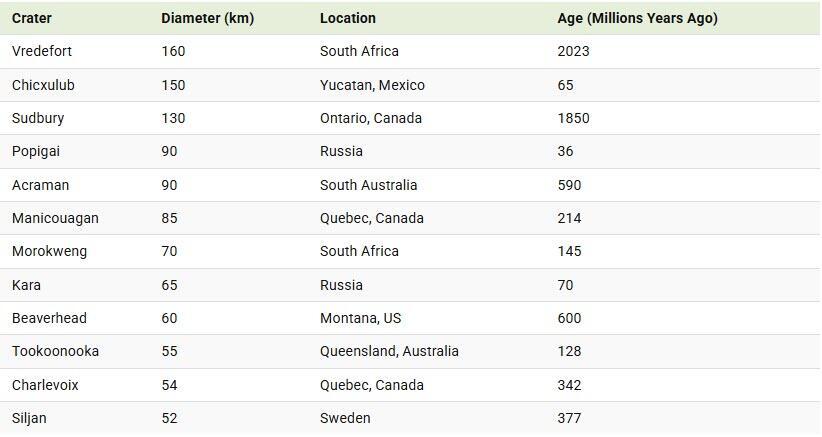The height and width of the screenshot is (437, 822).
Task: Click the Kara crater cell
Action: [x=27, y=285]
